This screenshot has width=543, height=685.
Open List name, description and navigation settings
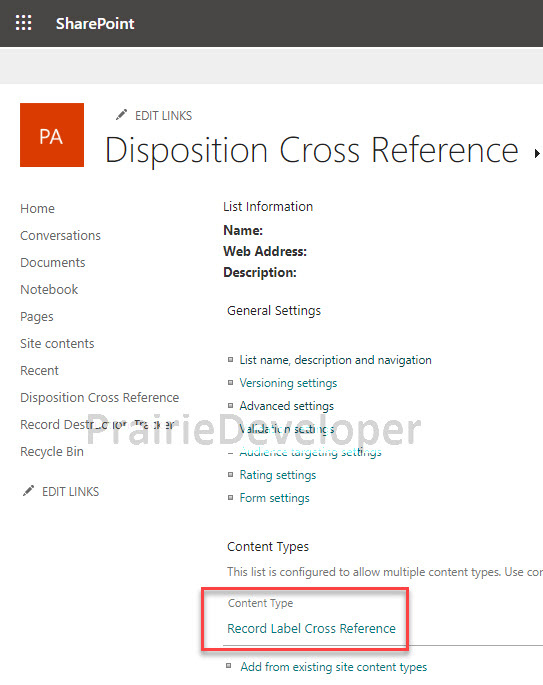(335, 360)
